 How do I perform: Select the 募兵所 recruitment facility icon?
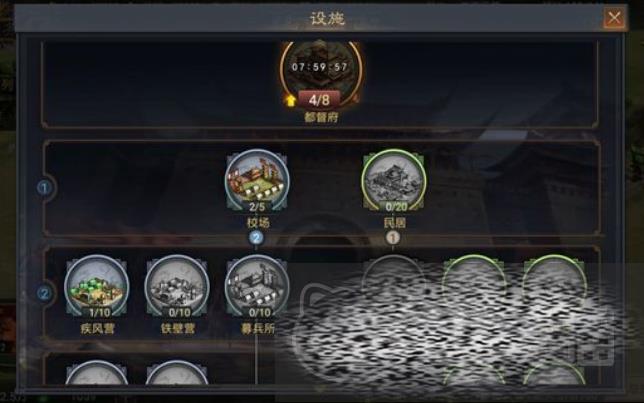[x=257, y=287]
